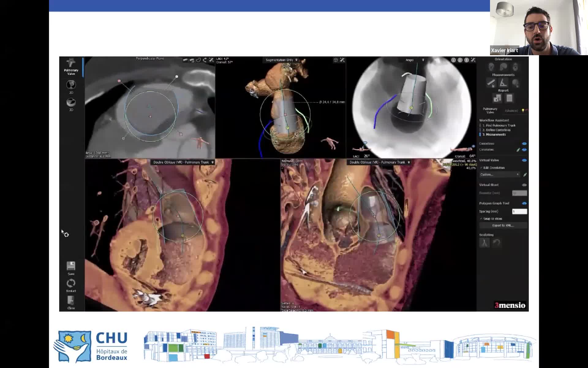Switch to the Advanced tab
The width and height of the screenshot is (588, 368).
511,111
